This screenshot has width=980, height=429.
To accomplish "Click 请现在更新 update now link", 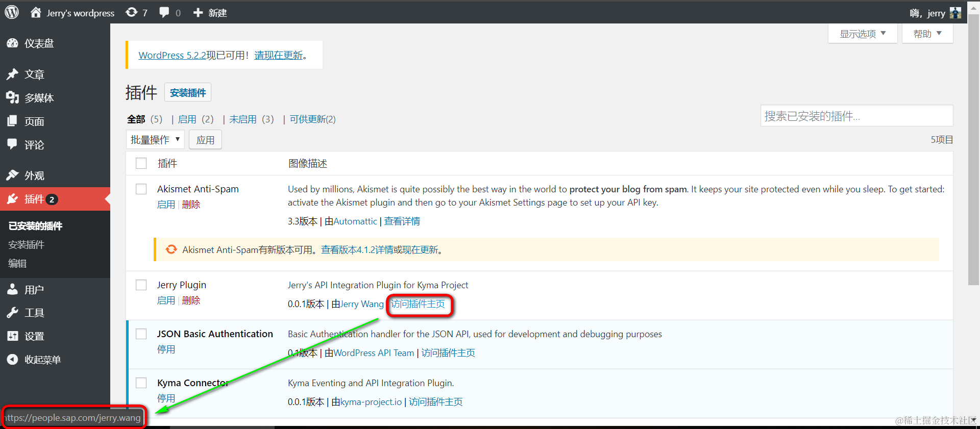I will coord(279,55).
